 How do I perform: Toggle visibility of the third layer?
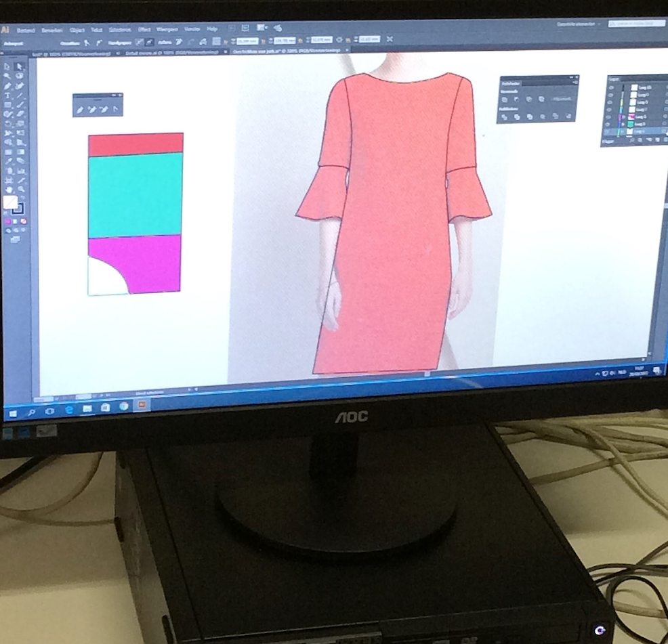pos(611,102)
